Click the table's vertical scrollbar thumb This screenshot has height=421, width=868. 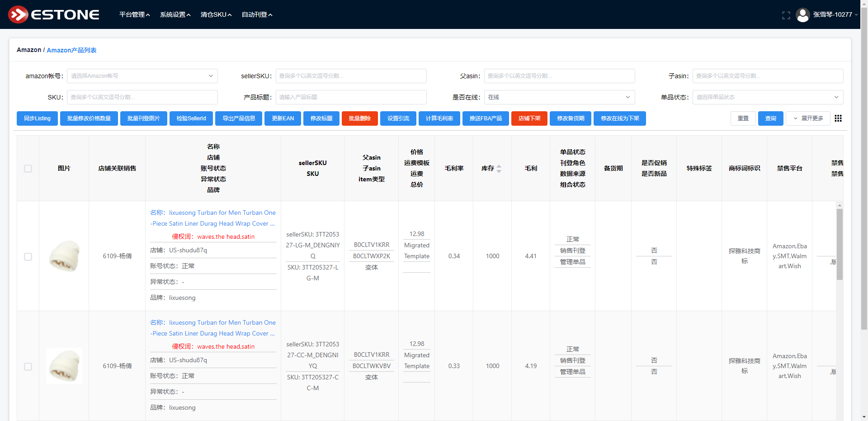pos(840,244)
